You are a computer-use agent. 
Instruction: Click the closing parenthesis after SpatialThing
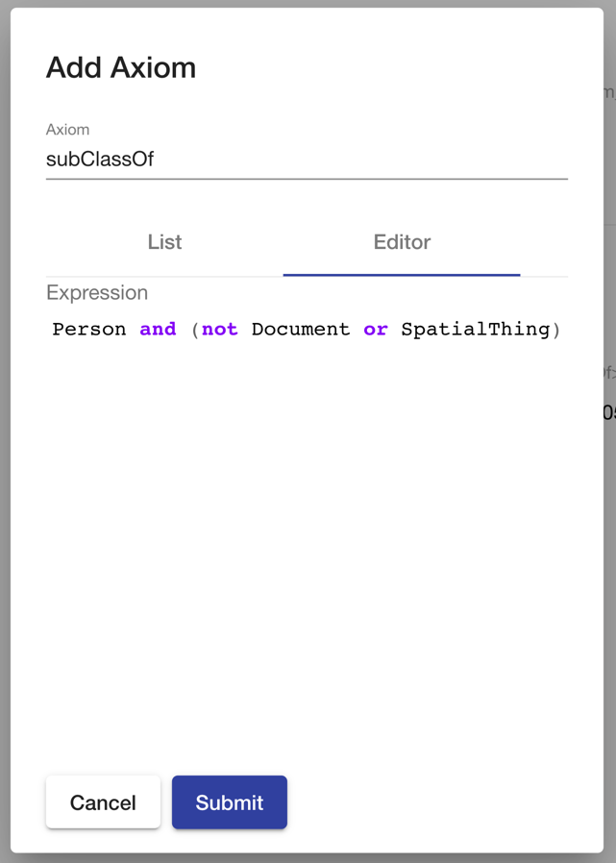coord(557,329)
